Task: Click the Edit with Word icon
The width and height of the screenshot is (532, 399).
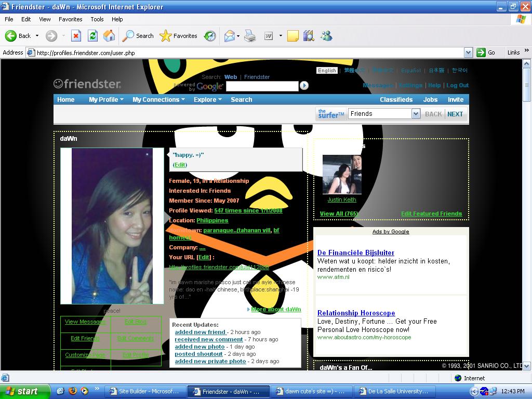Action: coord(269,36)
